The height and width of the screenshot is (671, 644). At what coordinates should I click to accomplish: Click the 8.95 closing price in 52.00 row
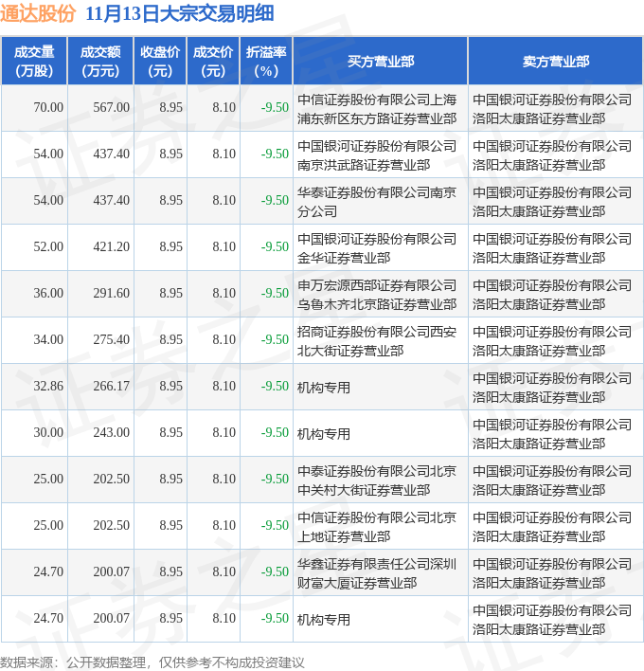171,247
